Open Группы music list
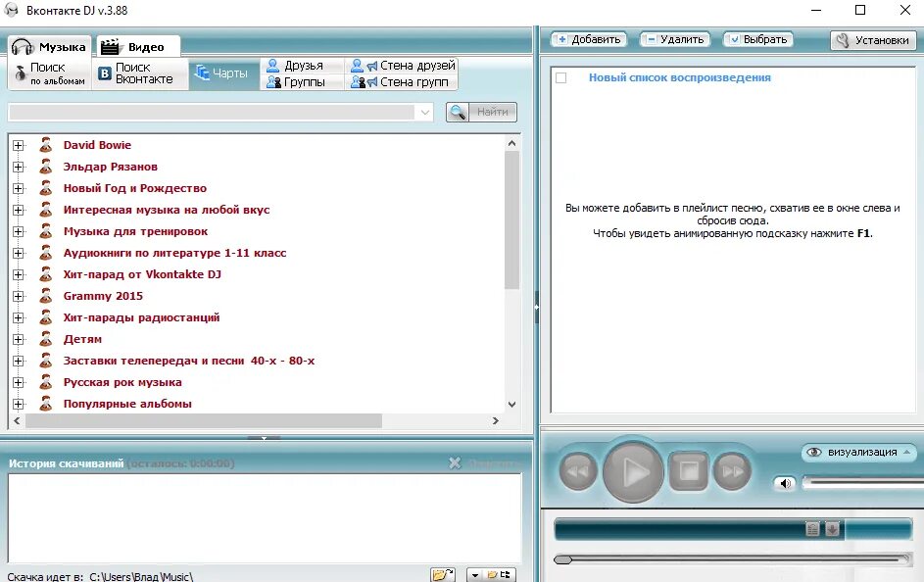The width and height of the screenshot is (924, 582). tap(302, 82)
